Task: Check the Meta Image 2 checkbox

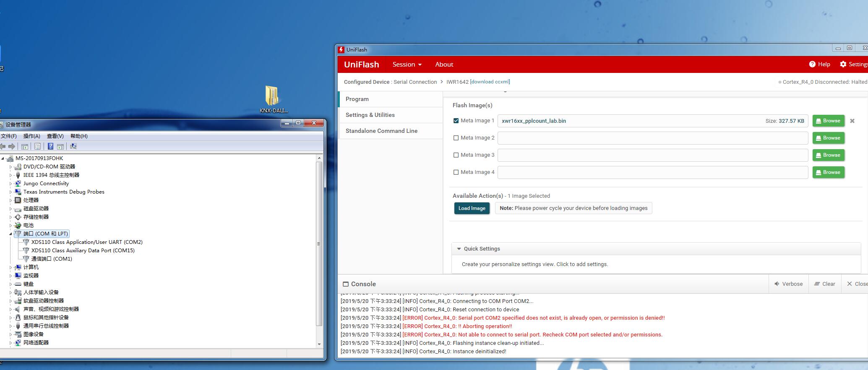Action: click(x=456, y=138)
